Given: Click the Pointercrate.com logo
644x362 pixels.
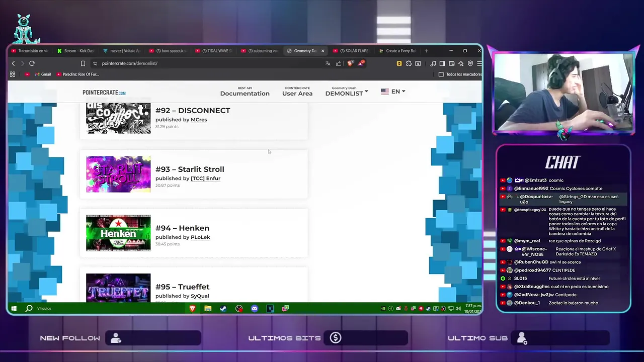Looking at the screenshot, I should 104,93.
